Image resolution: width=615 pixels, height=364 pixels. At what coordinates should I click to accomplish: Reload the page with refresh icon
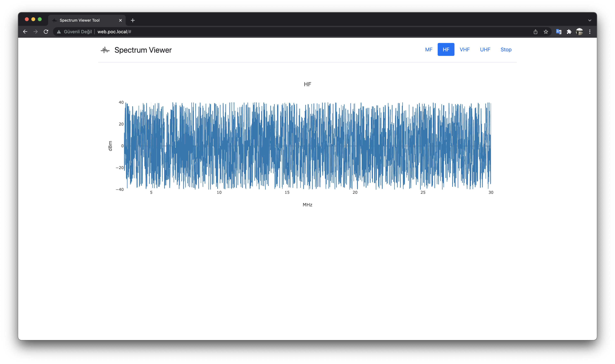coord(46,32)
